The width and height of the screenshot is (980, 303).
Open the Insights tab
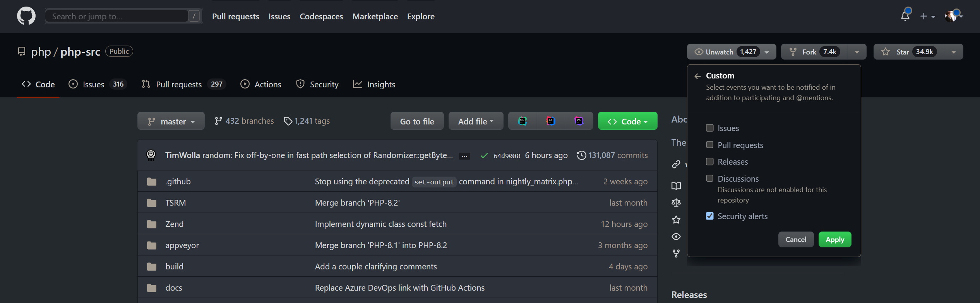(374, 84)
